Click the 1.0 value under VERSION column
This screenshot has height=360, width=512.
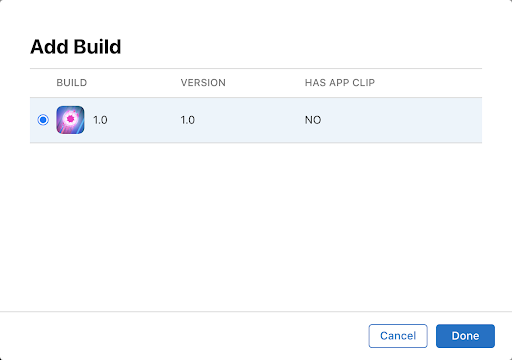click(x=188, y=120)
